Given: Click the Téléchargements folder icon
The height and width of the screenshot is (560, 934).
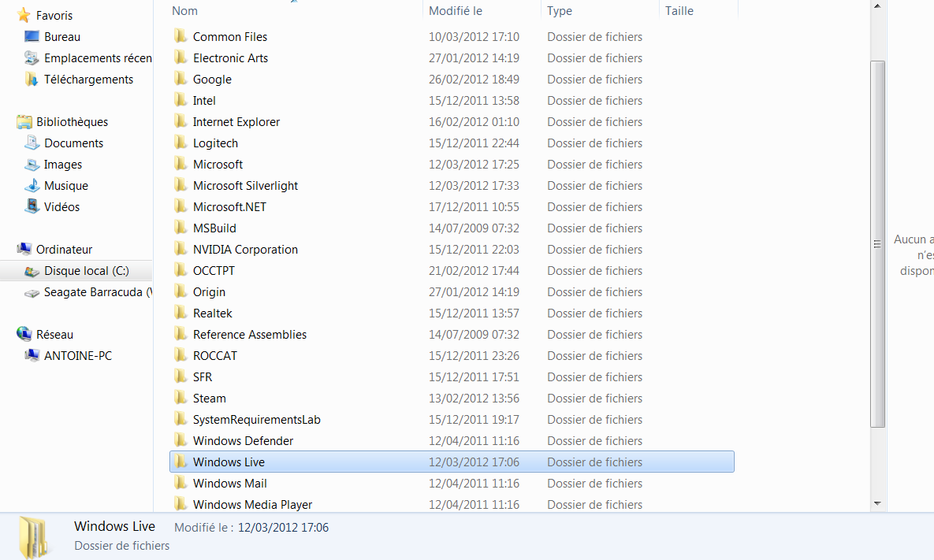Looking at the screenshot, I should pos(32,80).
